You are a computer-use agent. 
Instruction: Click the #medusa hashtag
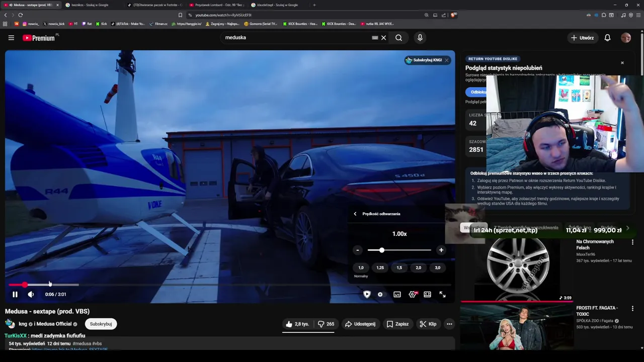[x=82, y=344]
